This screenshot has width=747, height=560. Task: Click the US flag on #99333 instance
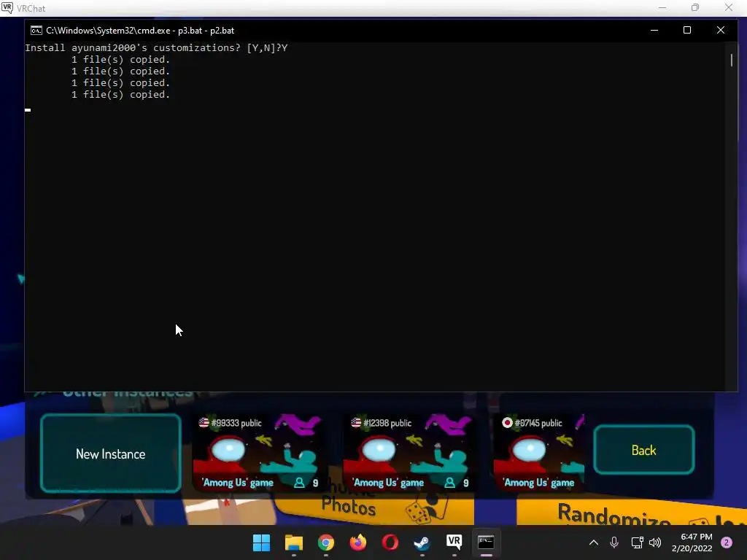pos(204,422)
